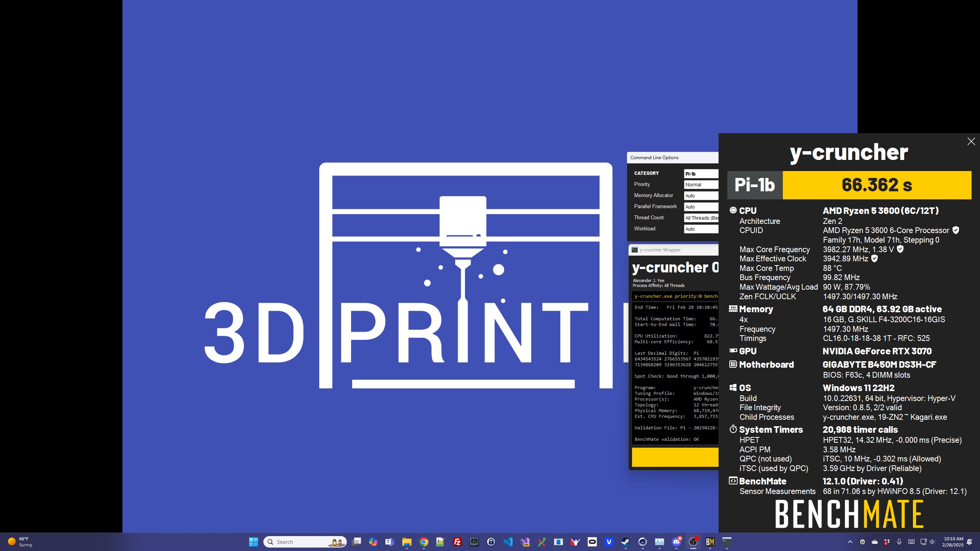Screen dimensions: 980x551
Task: Open OBS Studio from the taskbar
Action: 693,542
